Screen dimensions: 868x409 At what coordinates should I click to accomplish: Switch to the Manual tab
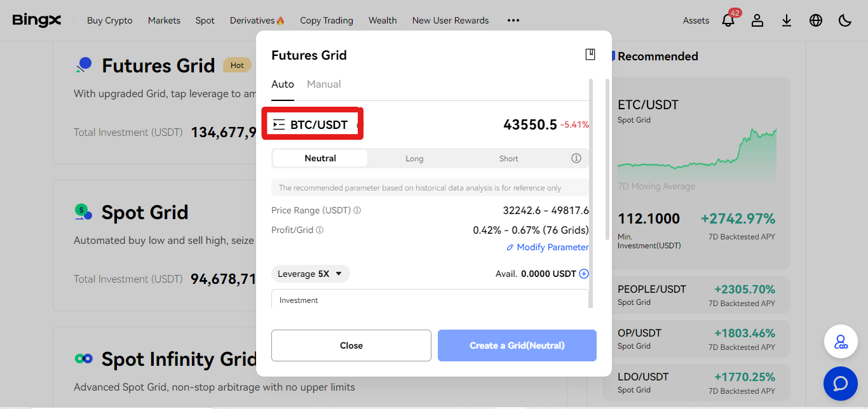click(x=324, y=84)
